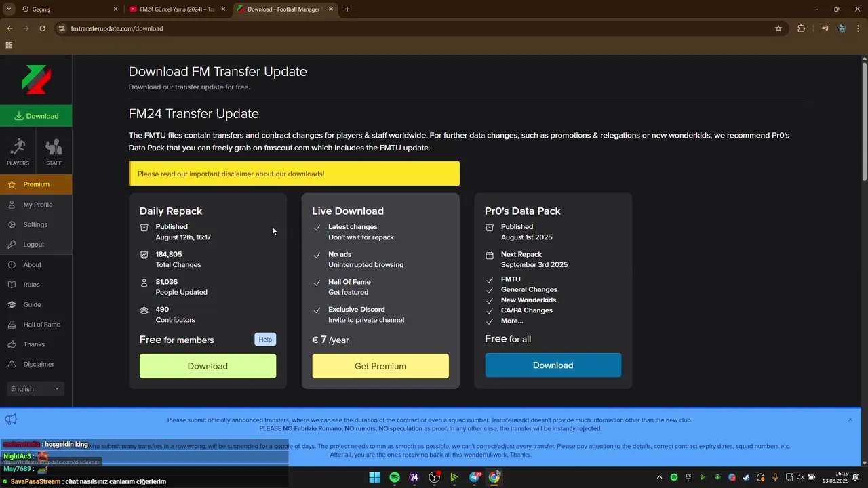Open the taskbar clock and date
Screen dimensions: 868x488
(835, 477)
